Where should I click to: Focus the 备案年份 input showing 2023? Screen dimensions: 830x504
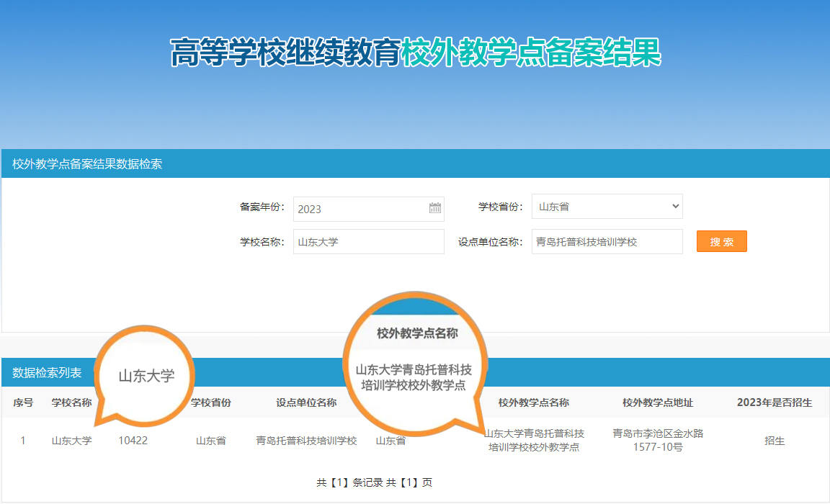coord(368,209)
